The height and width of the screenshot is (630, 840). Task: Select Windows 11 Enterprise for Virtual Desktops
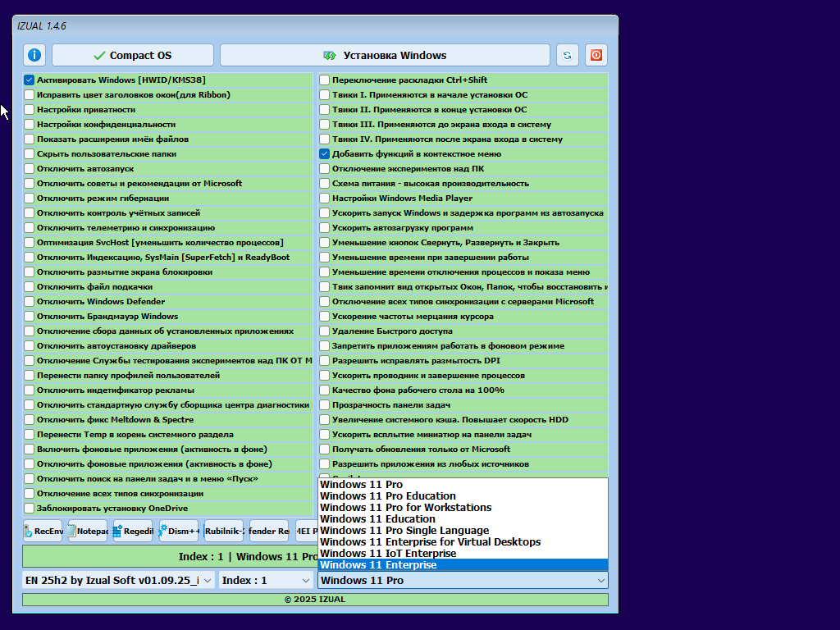[463, 542]
